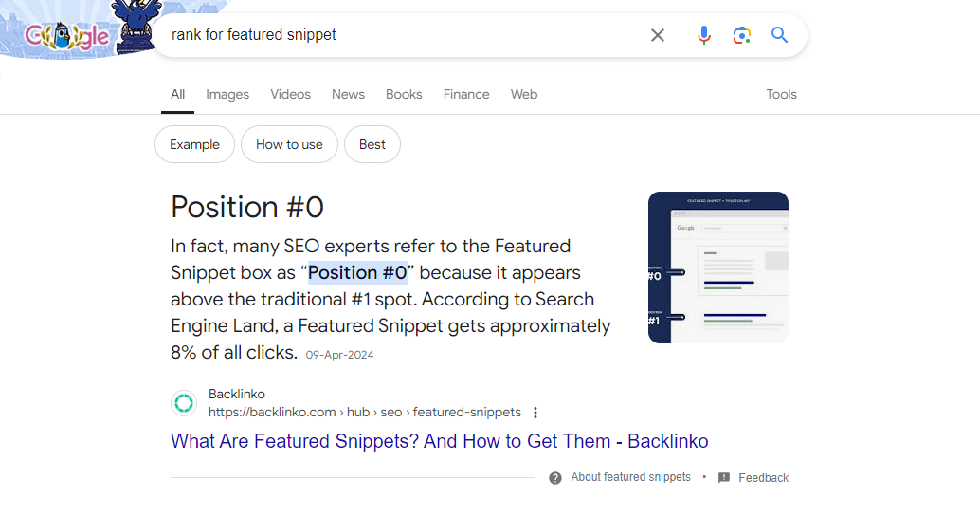Switch to the Videos tab
This screenshot has width=980, height=517.
click(x=291, y=95)
